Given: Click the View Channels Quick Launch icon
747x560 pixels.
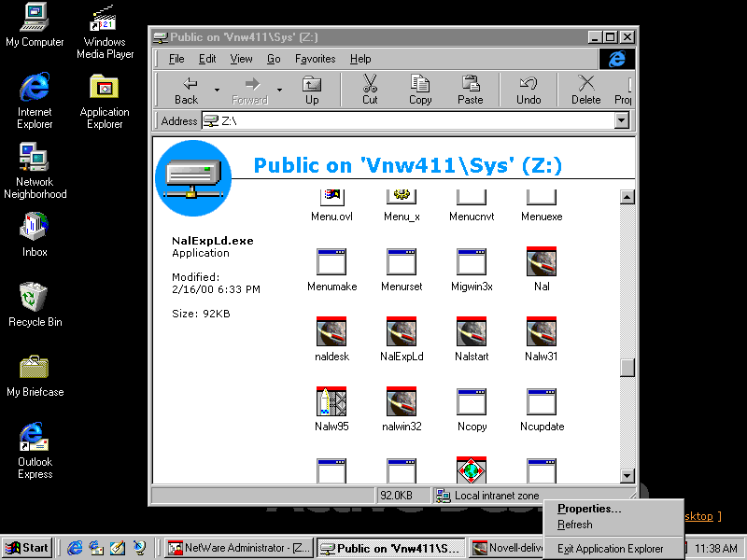Looking at the screenshot, I should coord(139,548).
